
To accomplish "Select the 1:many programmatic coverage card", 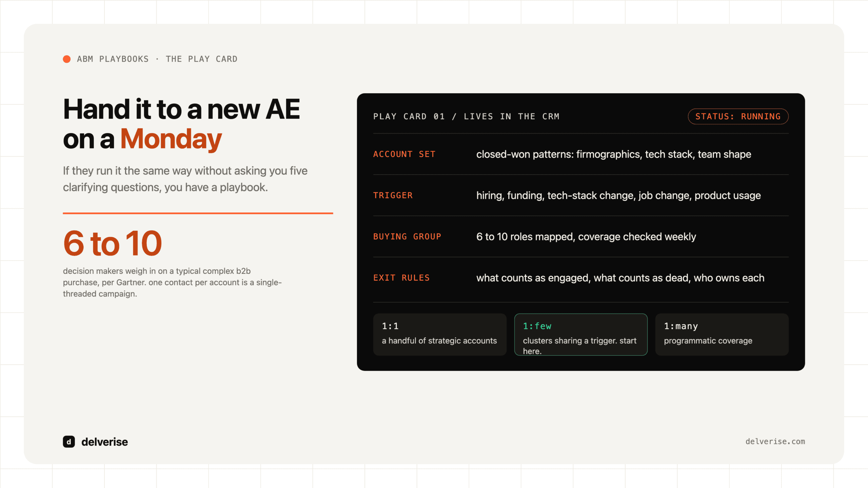I will pyautogui.click(x=722, y=334).
